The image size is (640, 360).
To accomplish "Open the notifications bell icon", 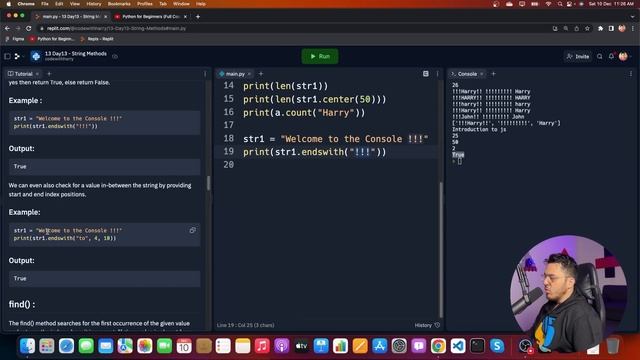I will coord(611,56).
